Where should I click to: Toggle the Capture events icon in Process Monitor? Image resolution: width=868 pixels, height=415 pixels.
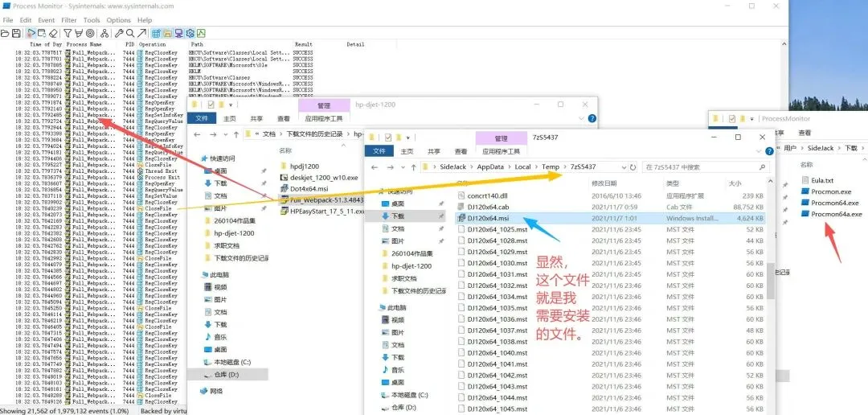(31, 33)
